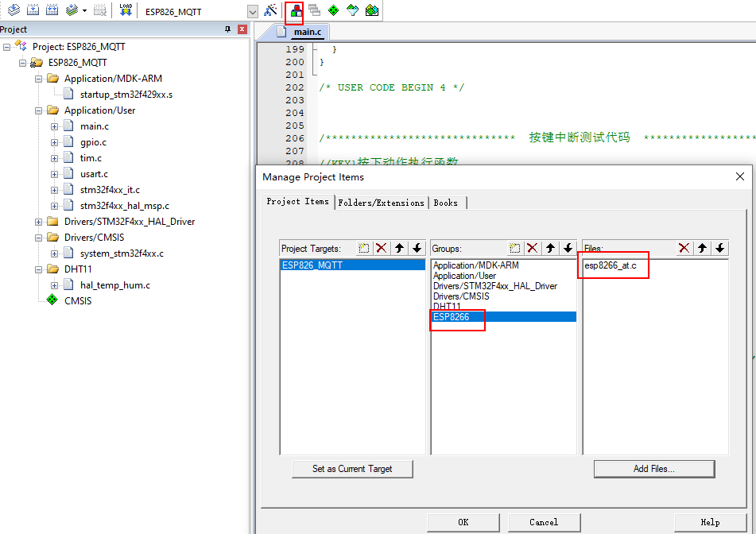Click line 202 USER CODE BEGIN 4 comment
The width and height of the screenshot is (756, 534).
(x=391, y=87)
